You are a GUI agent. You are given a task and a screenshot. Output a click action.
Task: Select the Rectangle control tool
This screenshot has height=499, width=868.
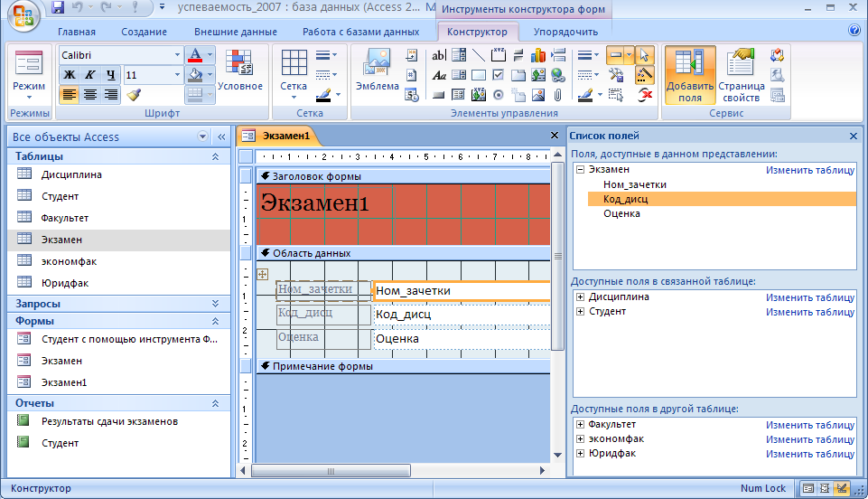pos(479,75)
